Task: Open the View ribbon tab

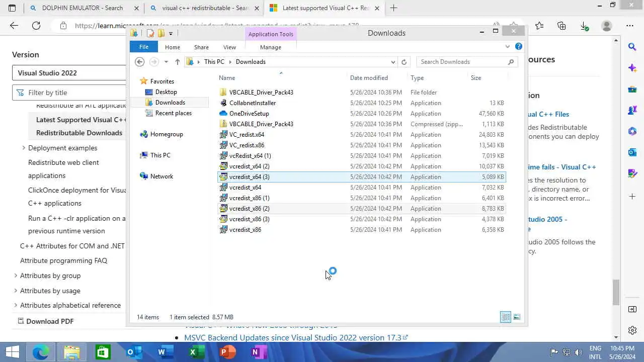Action: pos(229,47)
